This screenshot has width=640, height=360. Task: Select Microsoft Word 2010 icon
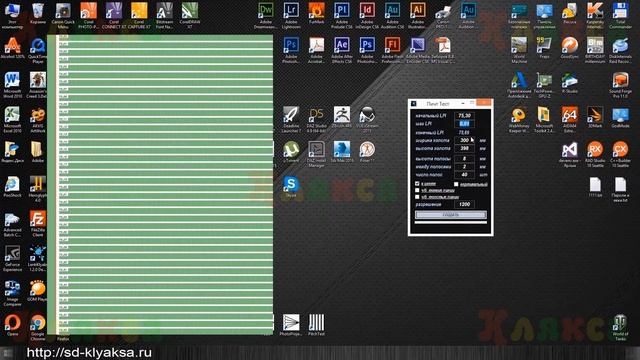pyautogui.click(x=13, y=85)
